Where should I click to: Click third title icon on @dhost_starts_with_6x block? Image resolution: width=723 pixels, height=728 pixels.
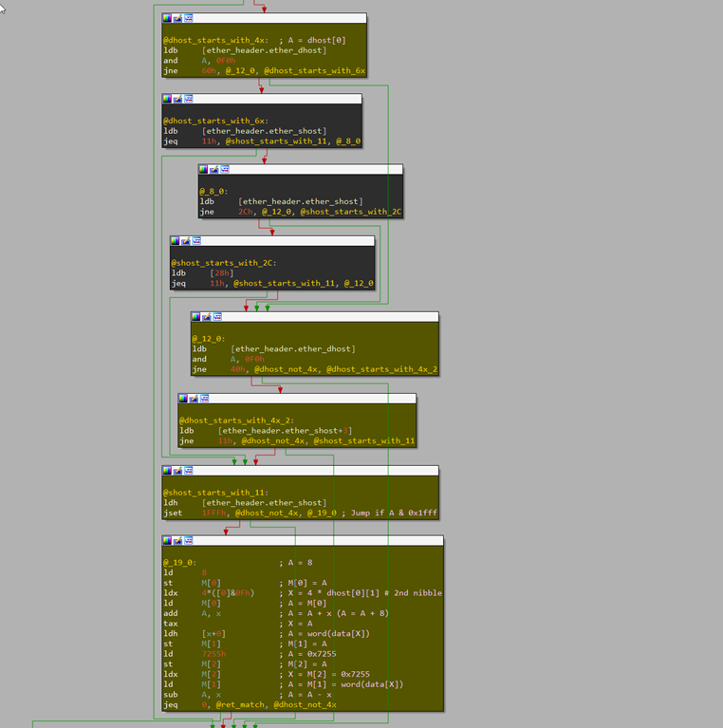pos(189,99)
